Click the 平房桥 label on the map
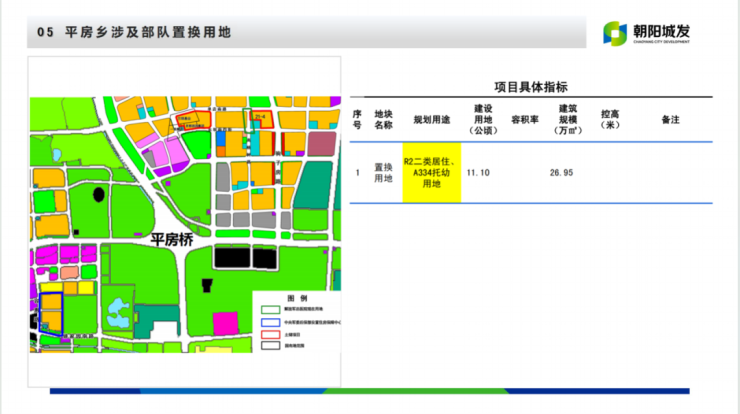The image size is (740, 414). pos(170,240)
